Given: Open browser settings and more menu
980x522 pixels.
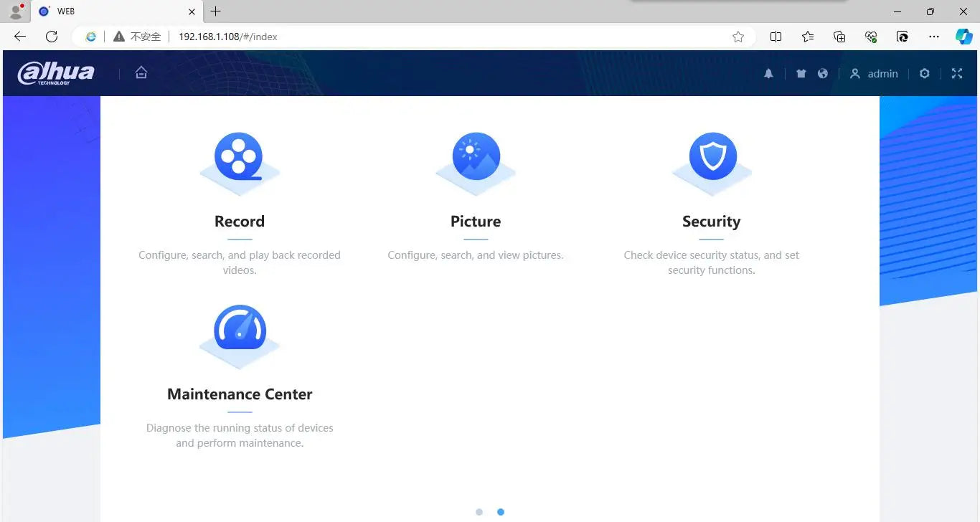Looking at the screenshot, I should pyautogui.click(x=934, y=37).
